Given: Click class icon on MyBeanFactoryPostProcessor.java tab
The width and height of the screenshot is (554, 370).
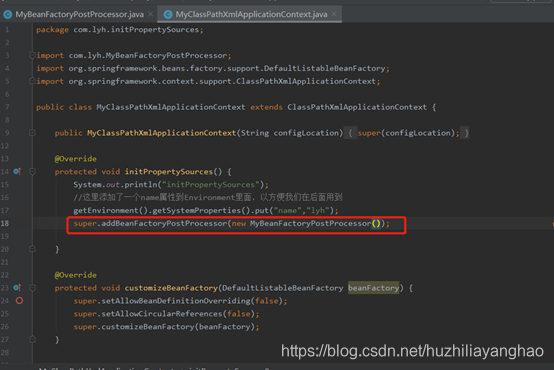Looking at the screenshot, I should click(x=7, y=14).
